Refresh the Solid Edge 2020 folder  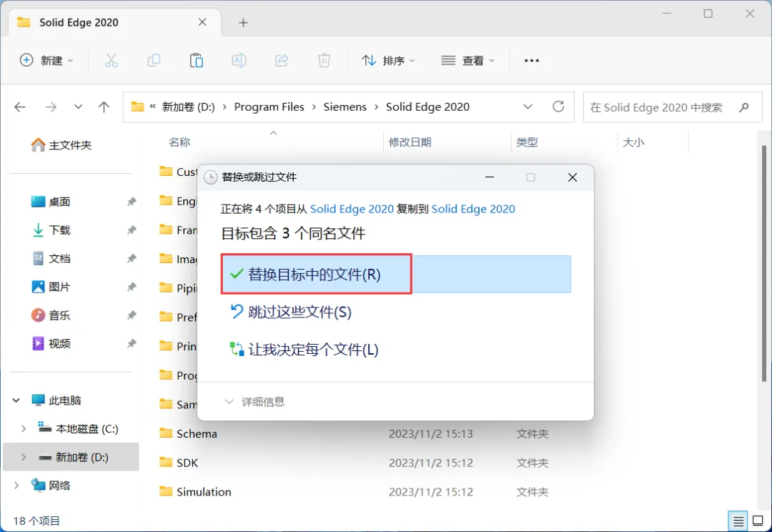click(558, 107)
